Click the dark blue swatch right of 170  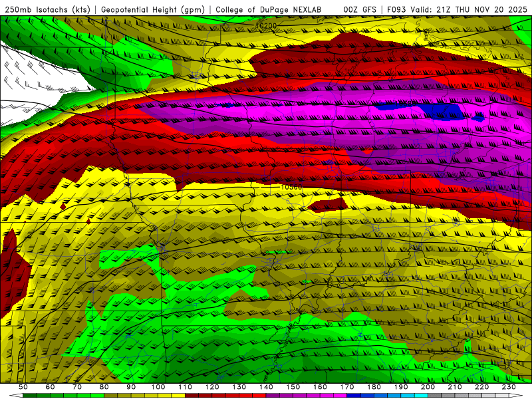[354, 396]
